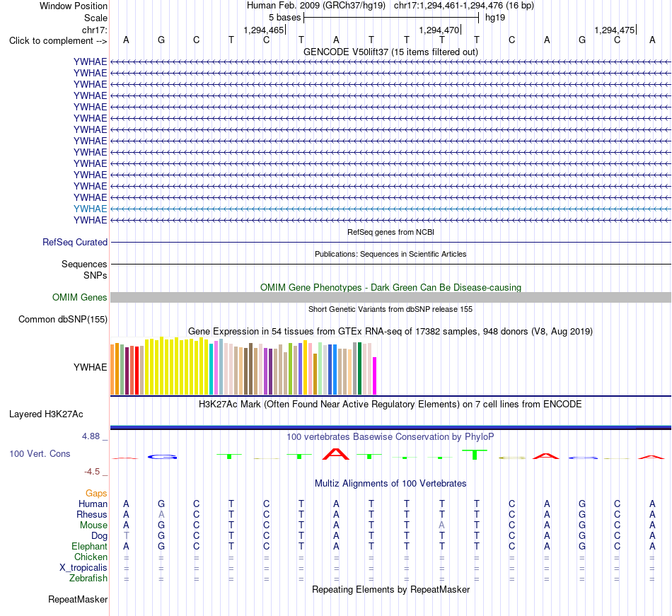Open 'Repeating Elements by RepeatMasker' title

click(390, 590)
